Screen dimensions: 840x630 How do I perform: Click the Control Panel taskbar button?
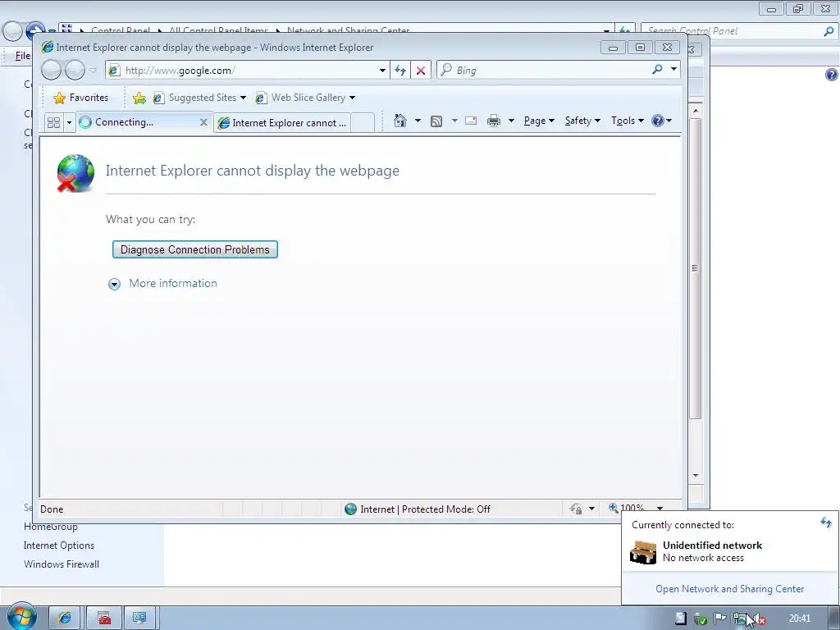pyautogui.click(x=139, y=618)
